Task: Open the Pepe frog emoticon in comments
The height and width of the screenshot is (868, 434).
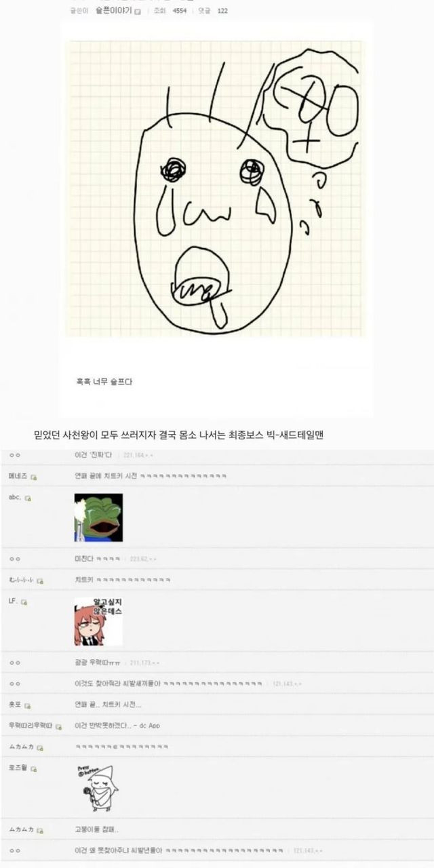Action: click(98, 517)
